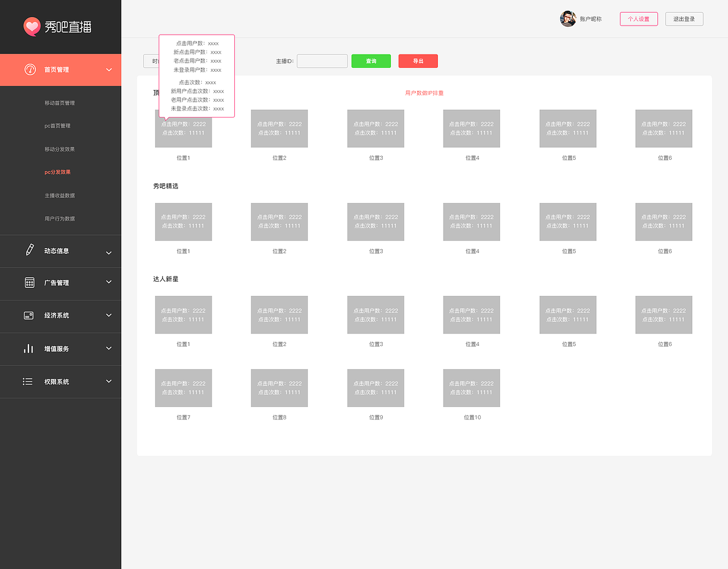Select 秀吧精选 位置3 thumbnail

point(376,222)
